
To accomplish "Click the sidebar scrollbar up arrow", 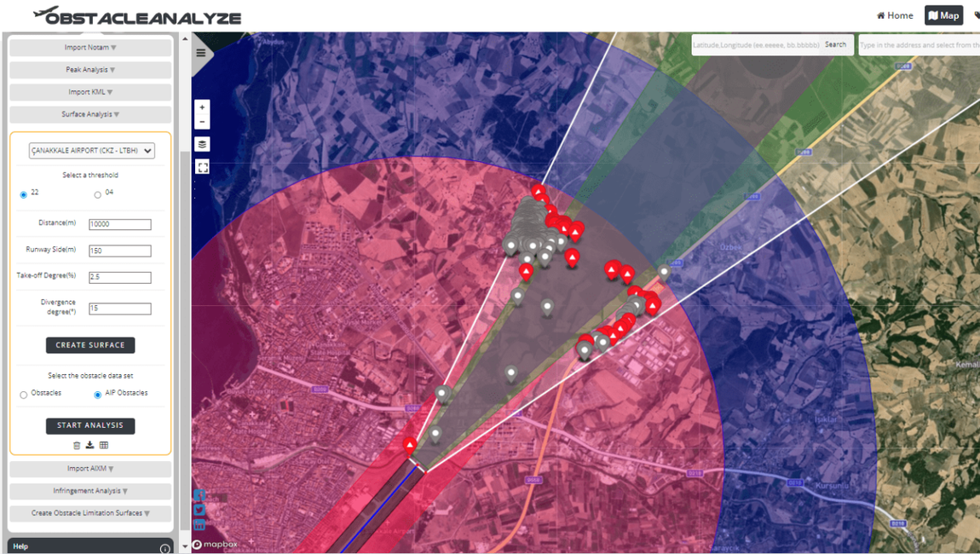I will click(185, 38).
